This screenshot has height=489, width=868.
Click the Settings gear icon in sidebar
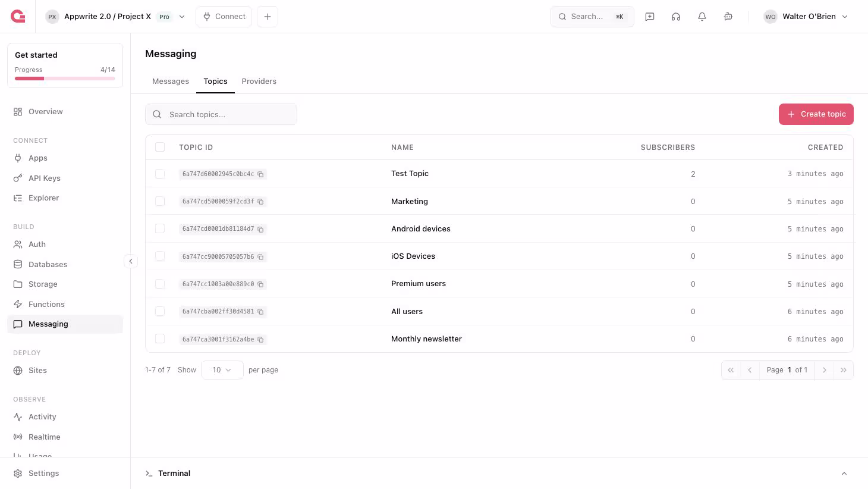tap(18, 474)
